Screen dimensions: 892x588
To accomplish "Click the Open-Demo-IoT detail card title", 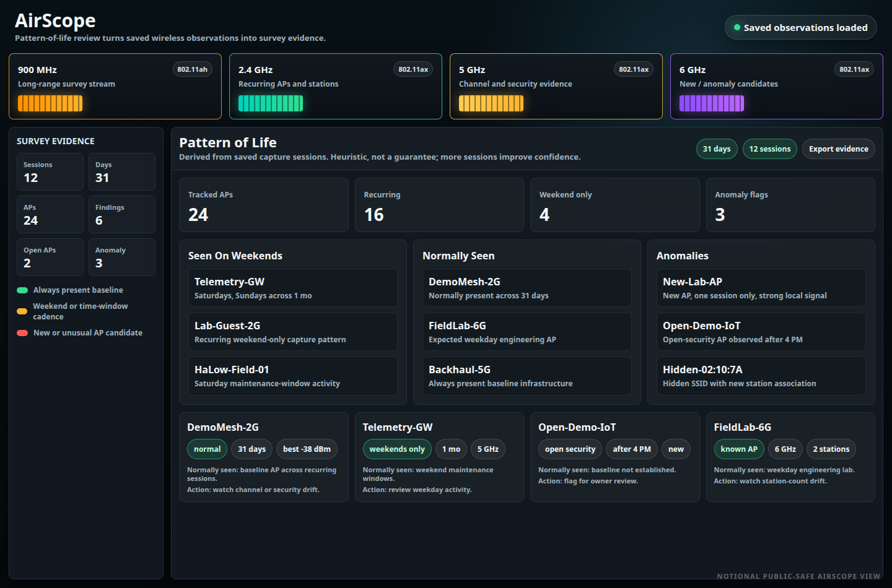I will pos(577,427).
